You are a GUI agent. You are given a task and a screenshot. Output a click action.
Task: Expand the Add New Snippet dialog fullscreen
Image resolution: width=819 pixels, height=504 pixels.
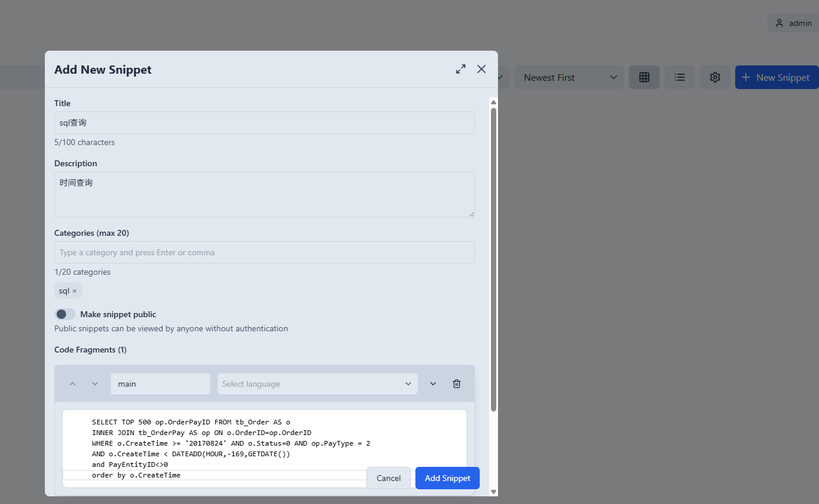(461, 69)
